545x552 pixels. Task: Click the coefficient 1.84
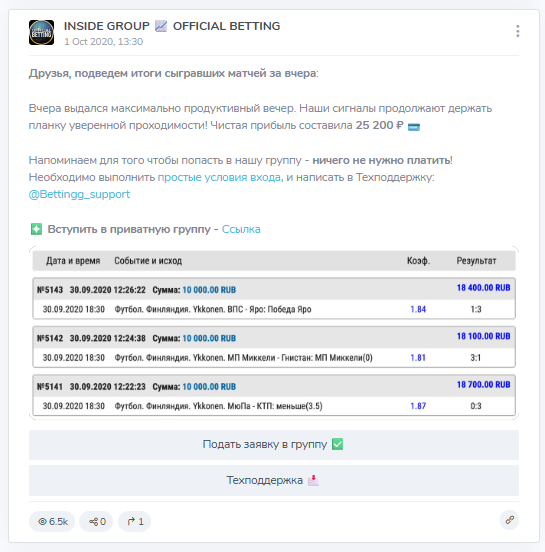418,309
